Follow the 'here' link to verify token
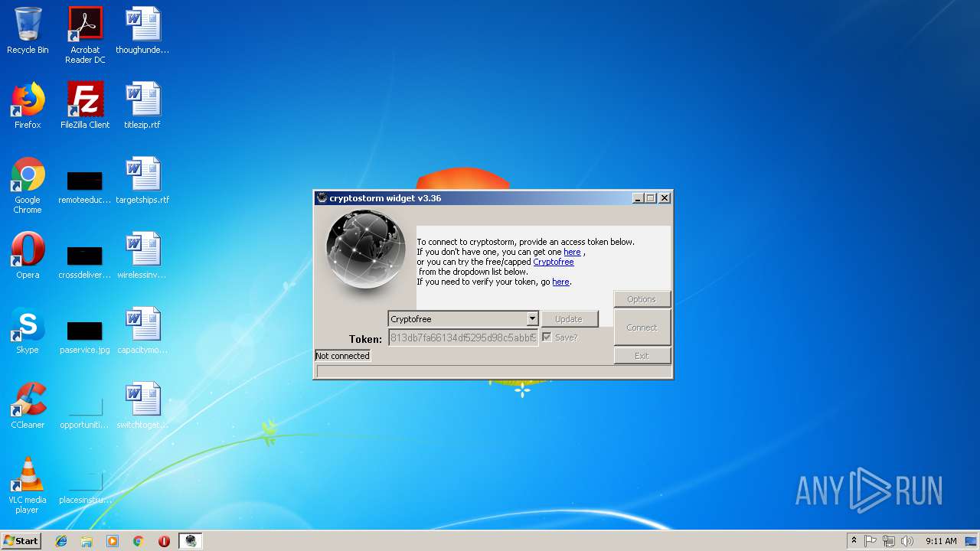The height and width of the screenshot is (551, 980). tap(561, 282)
